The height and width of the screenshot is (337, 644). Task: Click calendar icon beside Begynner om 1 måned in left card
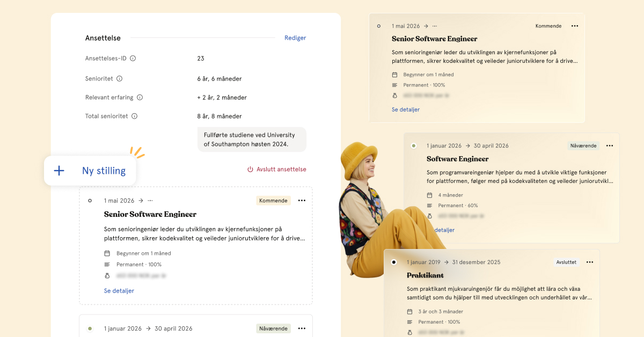107,253
